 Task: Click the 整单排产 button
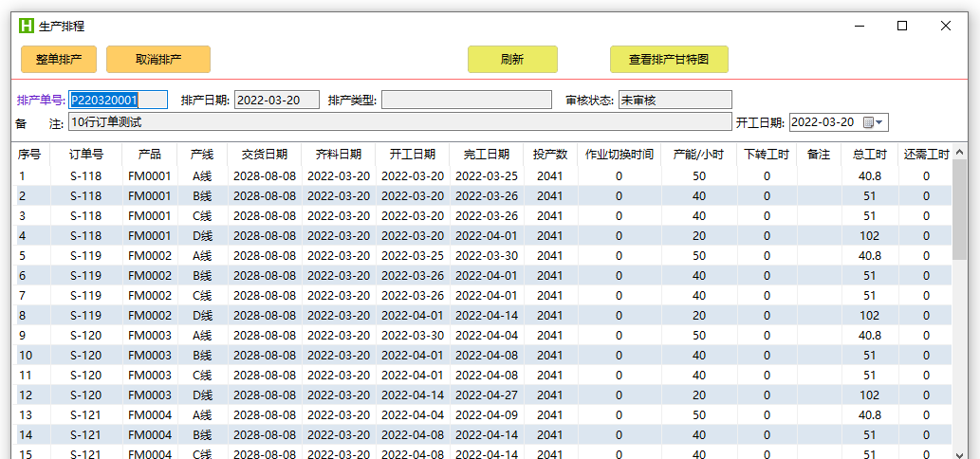click(60, 60)
